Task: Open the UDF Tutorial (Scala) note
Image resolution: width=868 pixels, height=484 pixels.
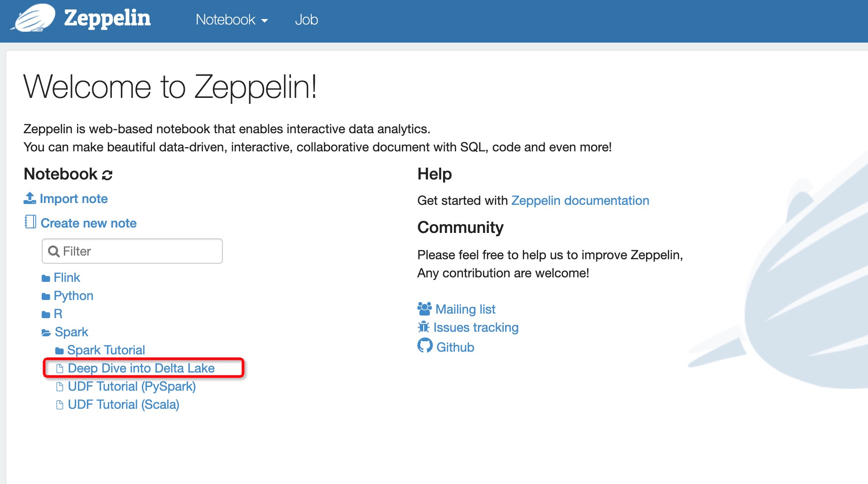Action: pos(123,405)
